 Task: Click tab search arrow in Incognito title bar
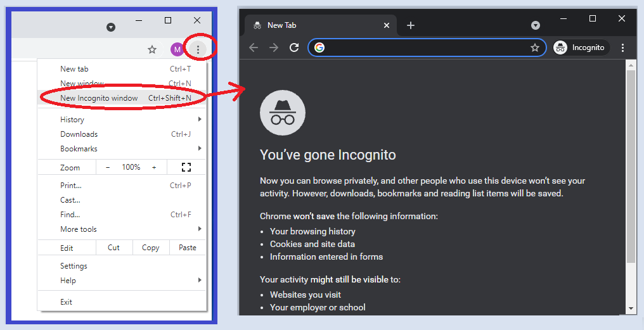point(536,25)
